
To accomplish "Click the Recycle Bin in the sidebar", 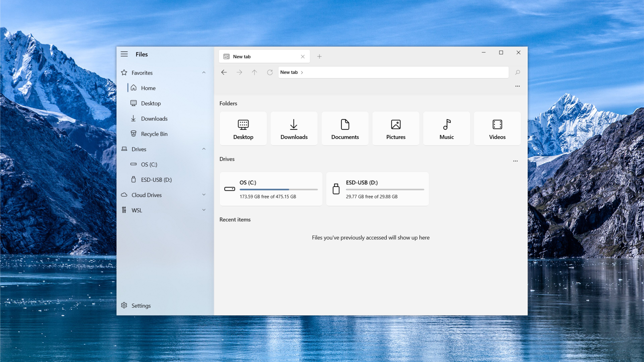I will (154, 134).
